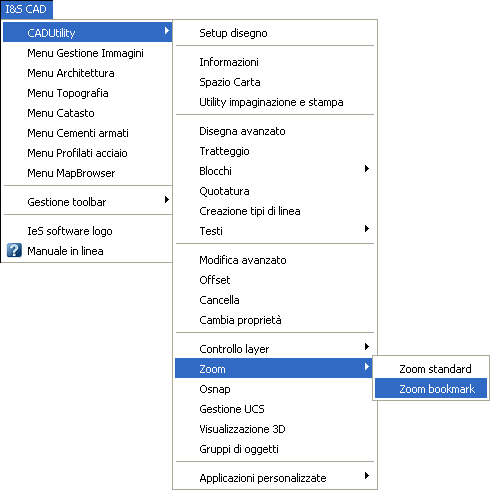The height and width of the screenshot is (493, 494).
Task: Select Zoom bookmark from submenu
Action: pos(431,388)
